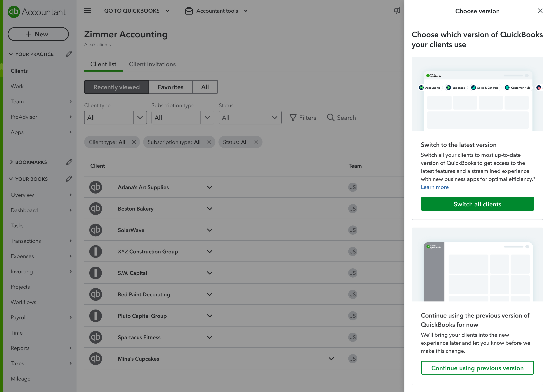Viewport: 551px width, 392px height.
Task: Expand XYZ Construction Group row chevron
Action: 210,252
